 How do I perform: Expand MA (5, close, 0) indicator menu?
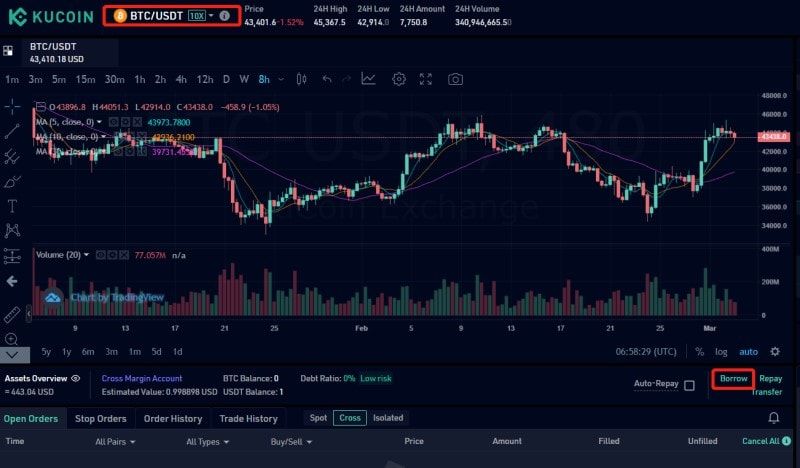99,122
